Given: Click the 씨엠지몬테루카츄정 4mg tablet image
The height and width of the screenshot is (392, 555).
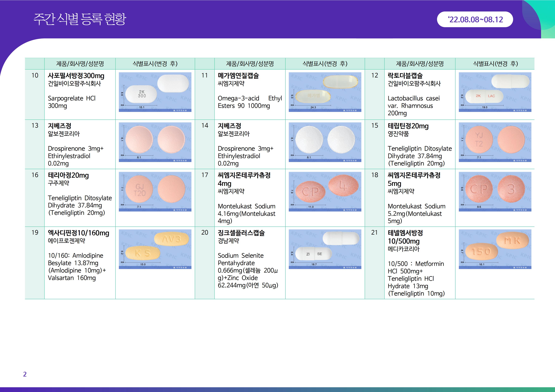Looking at the screenshot, I should [325, 192].
